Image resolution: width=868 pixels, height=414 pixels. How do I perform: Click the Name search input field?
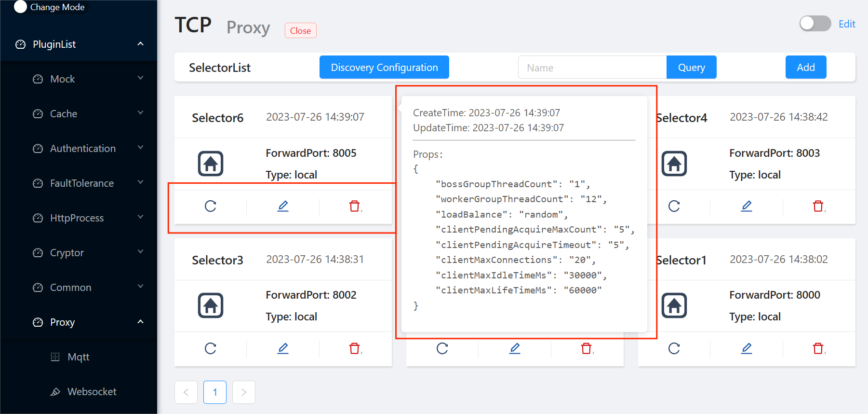pos(592,68)
